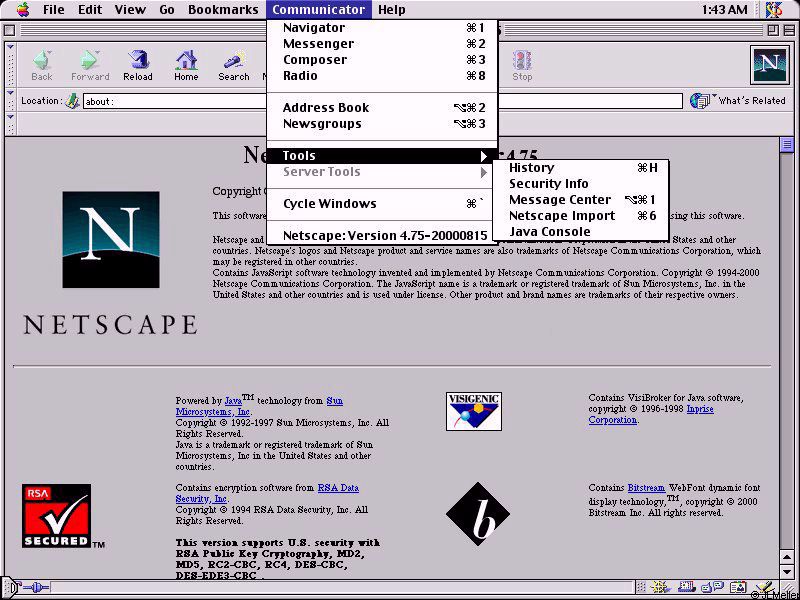Open the Bookmarks menu
Image resolution: width=800 pixels, height=600 pixels.
click(223, 9)
